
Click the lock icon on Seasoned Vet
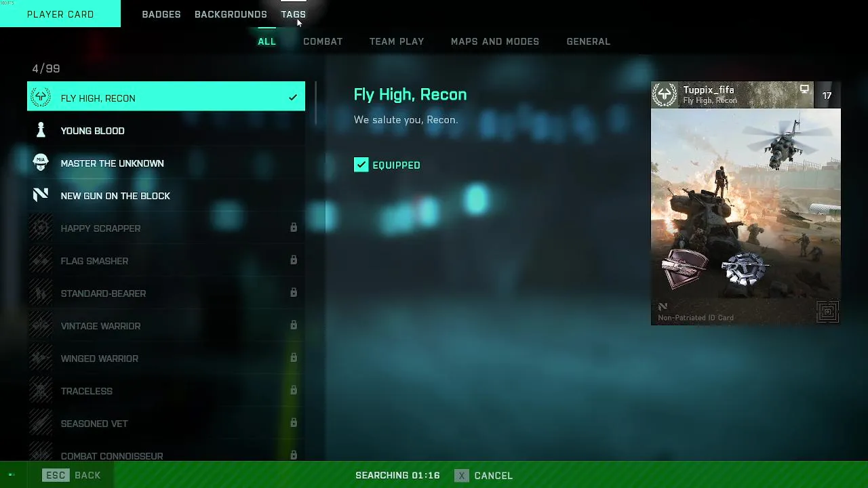(294, 423)
